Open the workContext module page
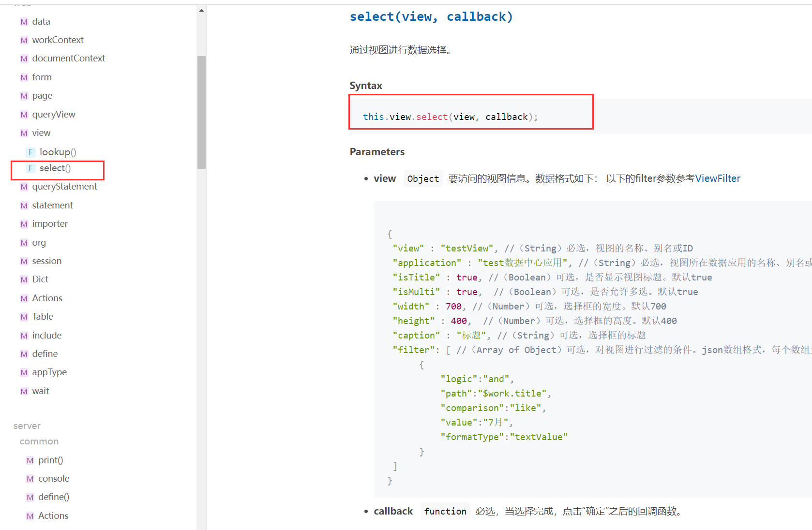Viewport: 812px width, 530px height. coord(58,40)
